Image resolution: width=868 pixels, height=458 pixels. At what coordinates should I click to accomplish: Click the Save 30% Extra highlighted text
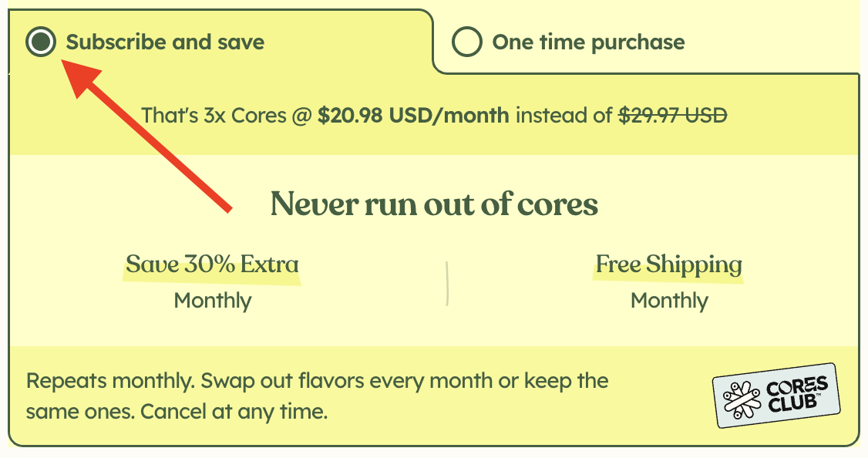coord(212,264)
